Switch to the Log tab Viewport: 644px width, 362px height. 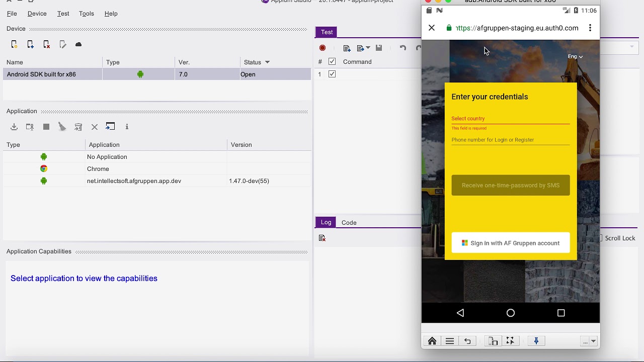point(326,222)
